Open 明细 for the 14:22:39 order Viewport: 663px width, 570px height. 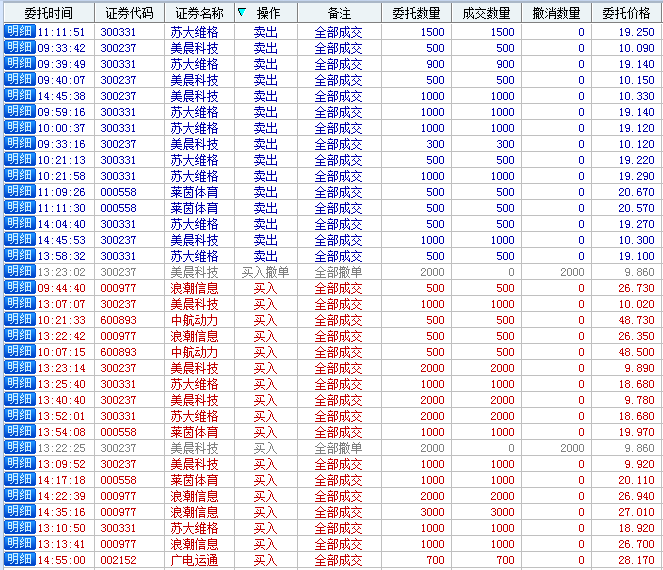pos(19,496)
